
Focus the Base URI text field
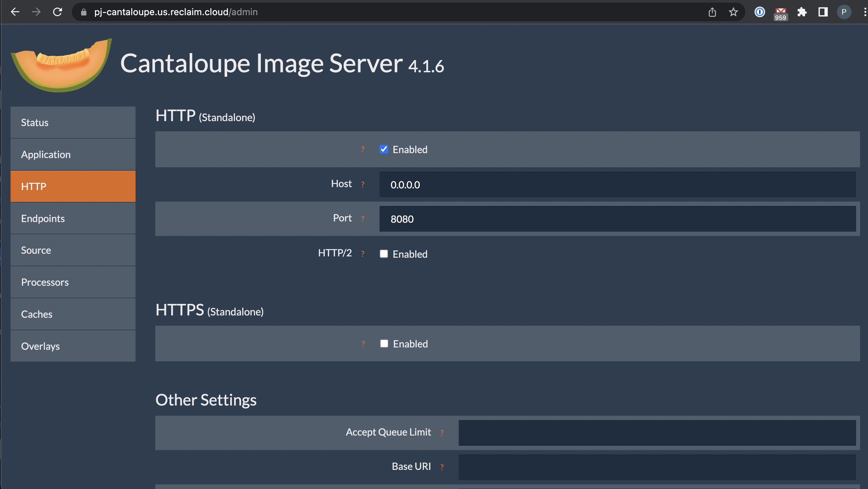click(657, 467)
